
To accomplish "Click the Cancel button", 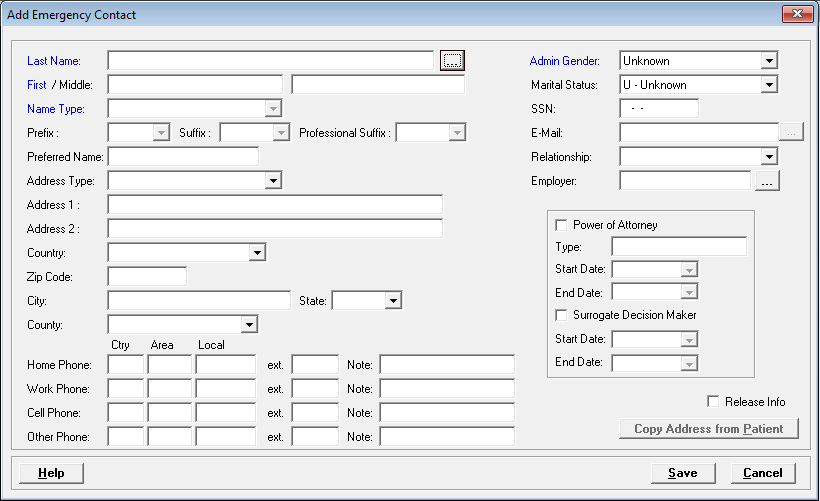I will [762, 473].
